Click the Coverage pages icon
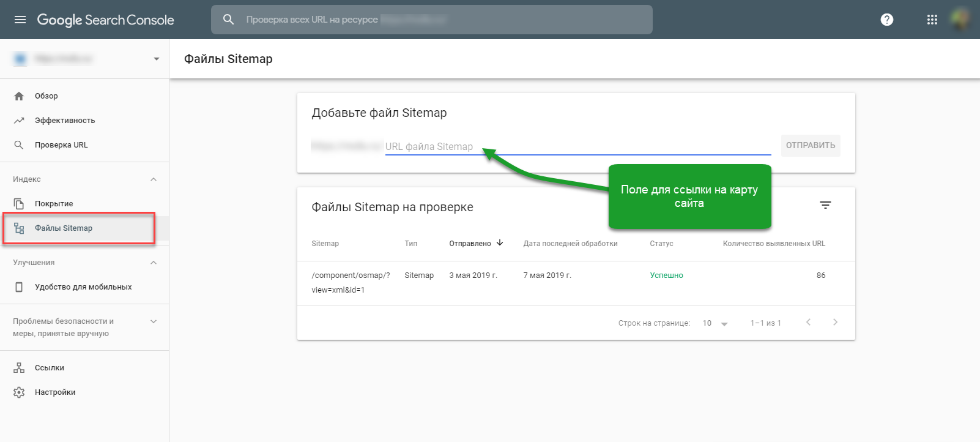This screenshot has height=442, width=980. pos(19,204)
